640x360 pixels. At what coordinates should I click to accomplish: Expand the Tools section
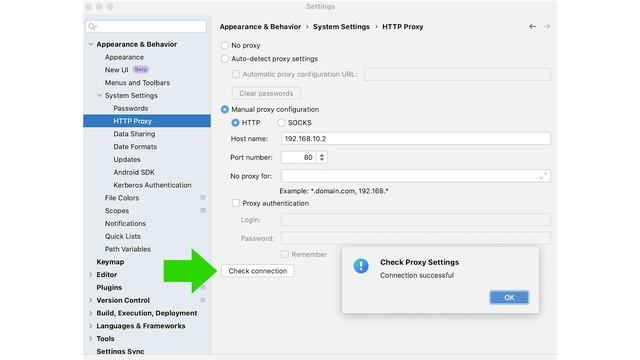pos(91,338)
